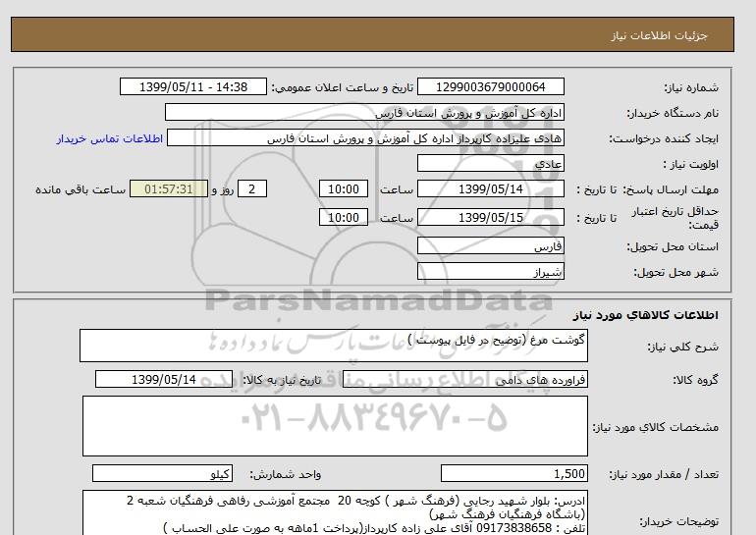
Task: Select the delivery province field فارس
Action: tap(490, 245)
